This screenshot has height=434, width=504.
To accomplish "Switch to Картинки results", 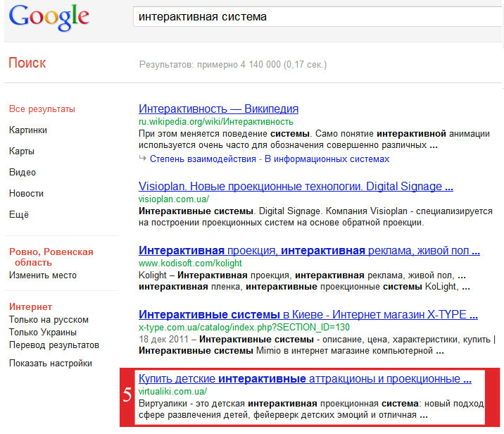I will click(28, 130).
